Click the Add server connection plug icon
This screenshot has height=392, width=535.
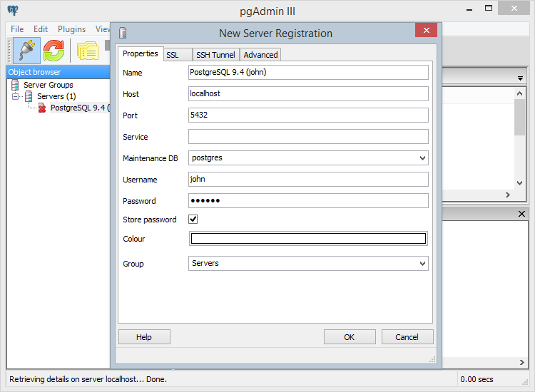point(27,51)
